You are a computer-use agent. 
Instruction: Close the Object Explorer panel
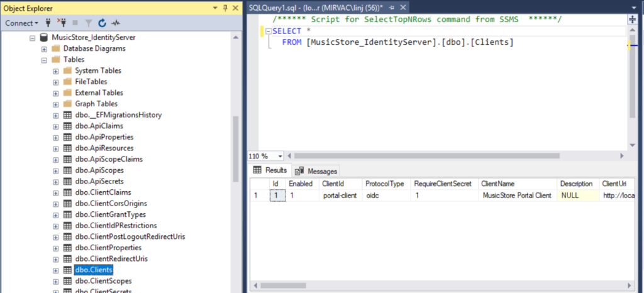(235, 8)
